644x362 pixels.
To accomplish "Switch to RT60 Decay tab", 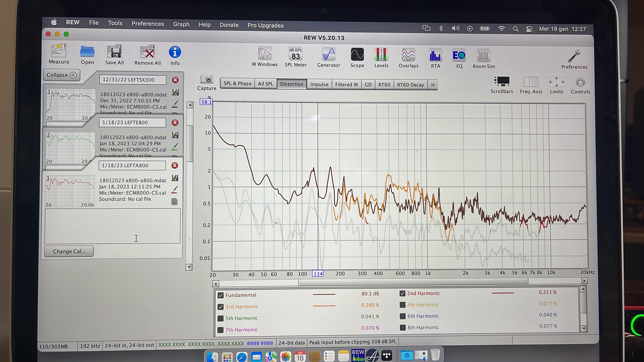I will pyautogui.click(x=410, y=85).
